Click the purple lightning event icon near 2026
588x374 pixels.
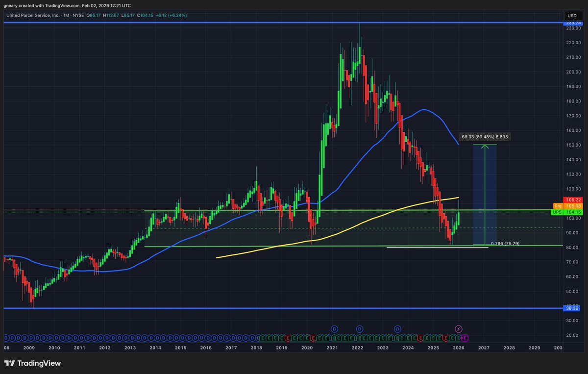pyautogui.click(x=458, y=329)
